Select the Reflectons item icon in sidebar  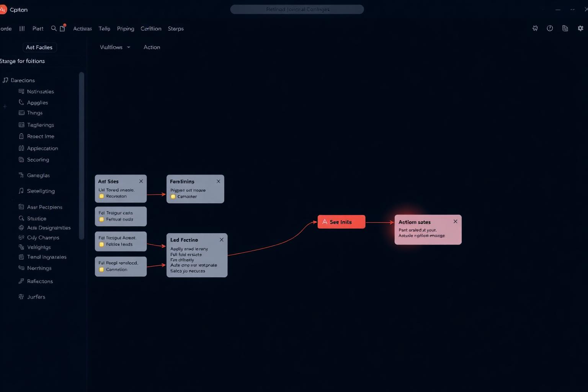coord(21,281)
